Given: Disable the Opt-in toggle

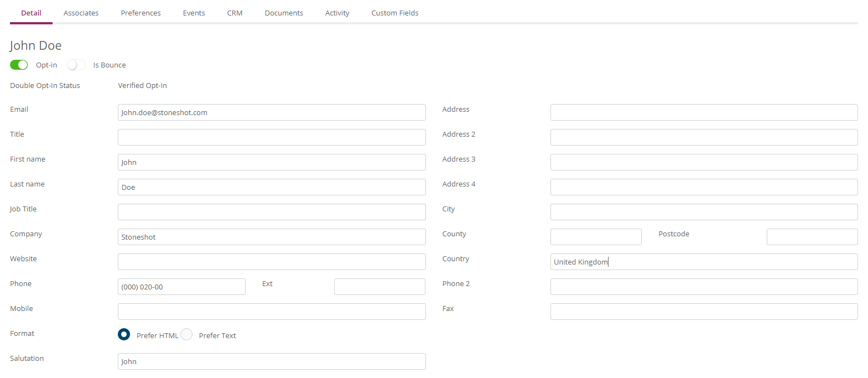Looking at the screenshot, I should pos(19,65).
